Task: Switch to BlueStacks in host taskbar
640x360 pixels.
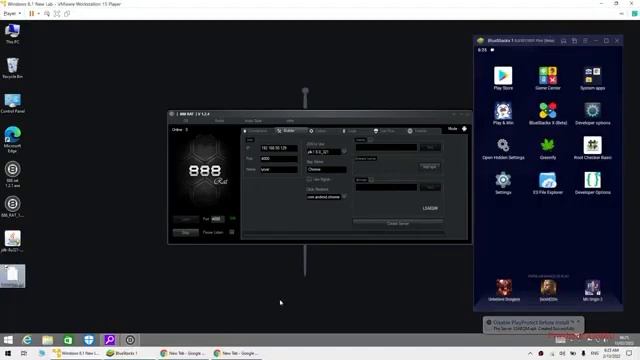Action: pos(122,353)
